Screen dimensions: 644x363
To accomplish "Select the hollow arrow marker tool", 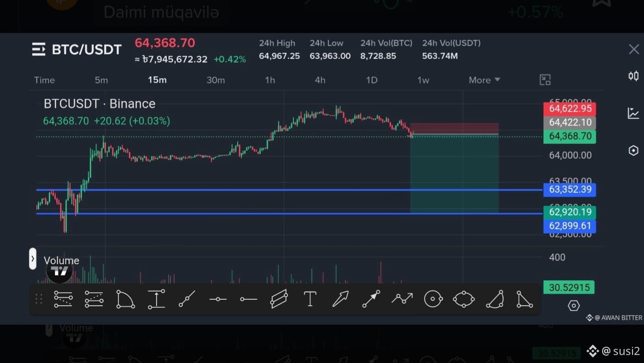I will pyautogui.click(x=340, y=299).
